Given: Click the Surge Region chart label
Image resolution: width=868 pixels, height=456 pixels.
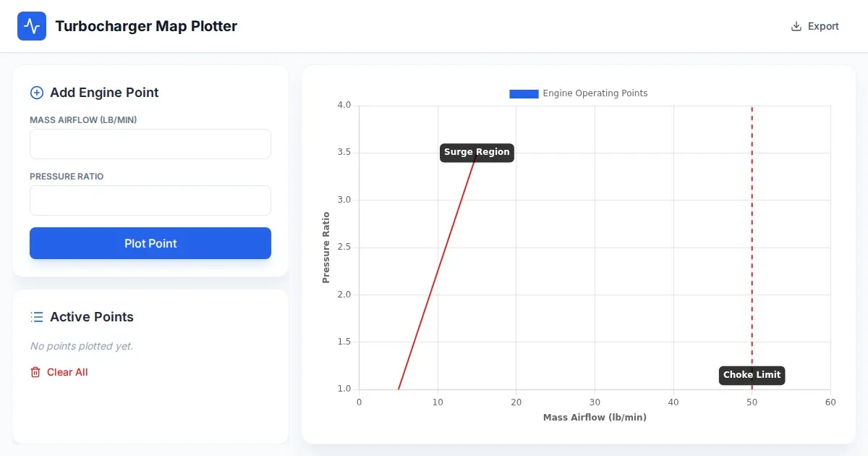Looking at the screenshot, I should (x=477, y=152).
